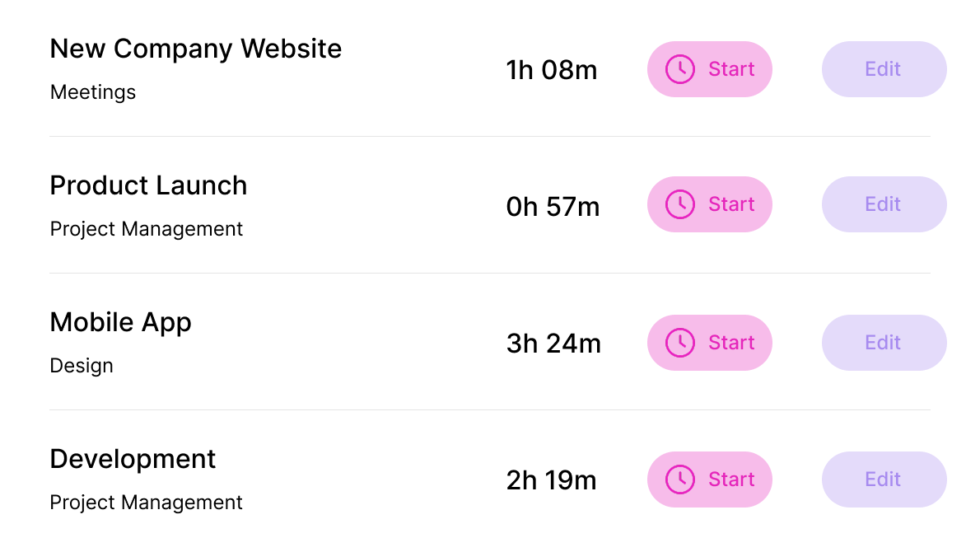Click the clock icon in the Development row

tap(680, 479)
